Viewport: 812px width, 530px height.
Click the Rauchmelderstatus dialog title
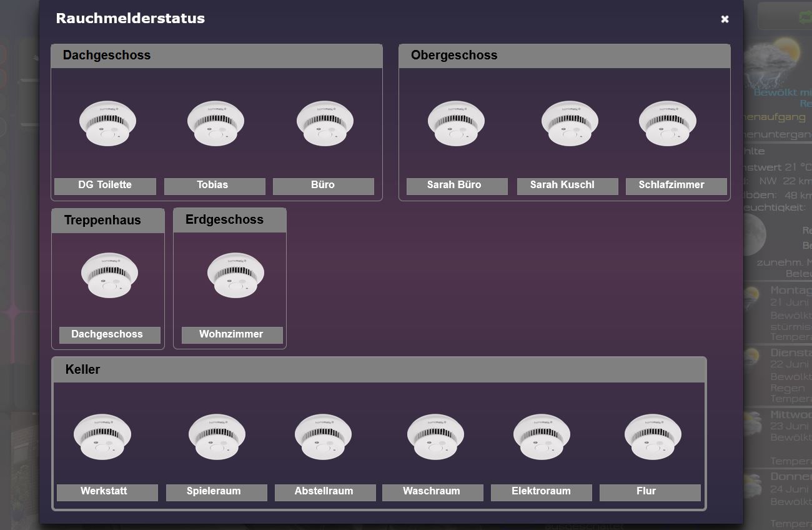[x=131, y=18]
